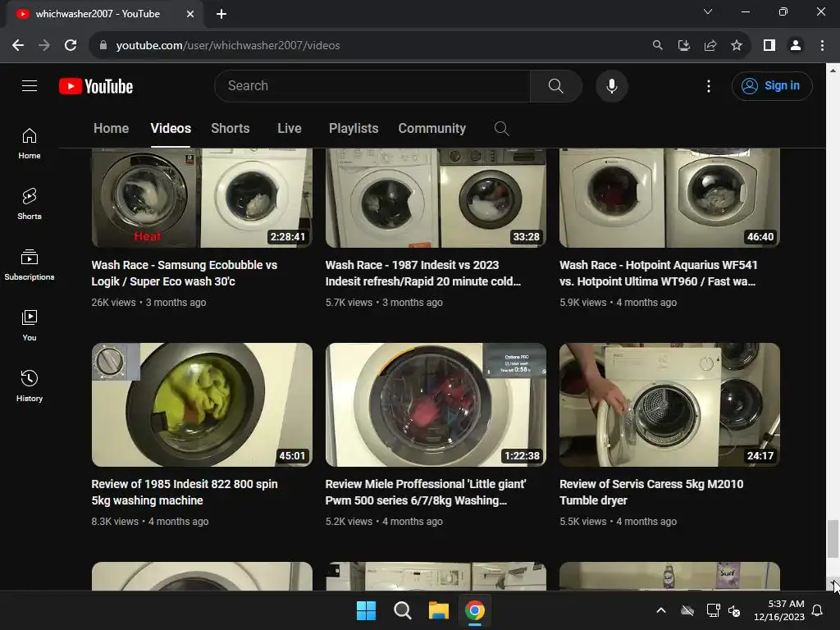Focus the YouTube Search field

(x=372, y=85)
